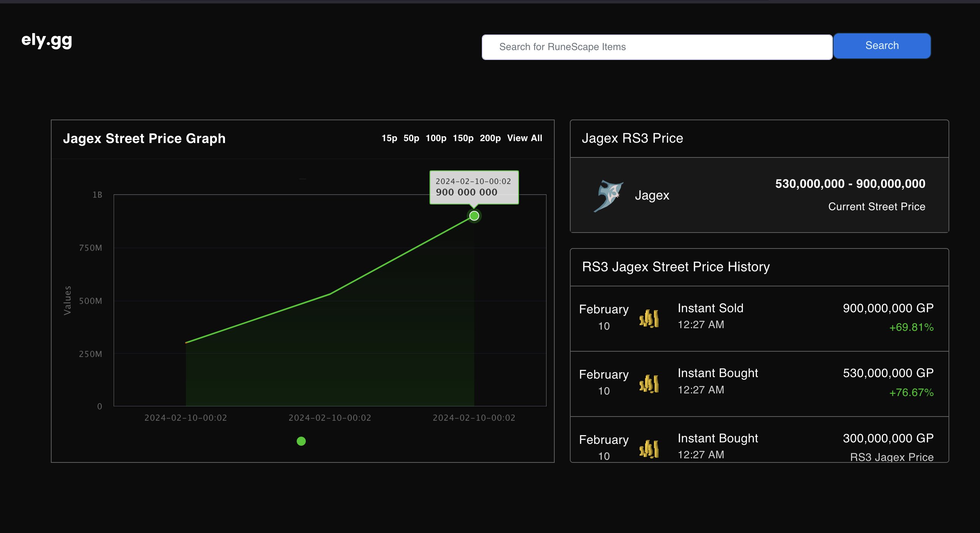Click the blue Search button
980x533 pixels.
click(x=882, y=46)
